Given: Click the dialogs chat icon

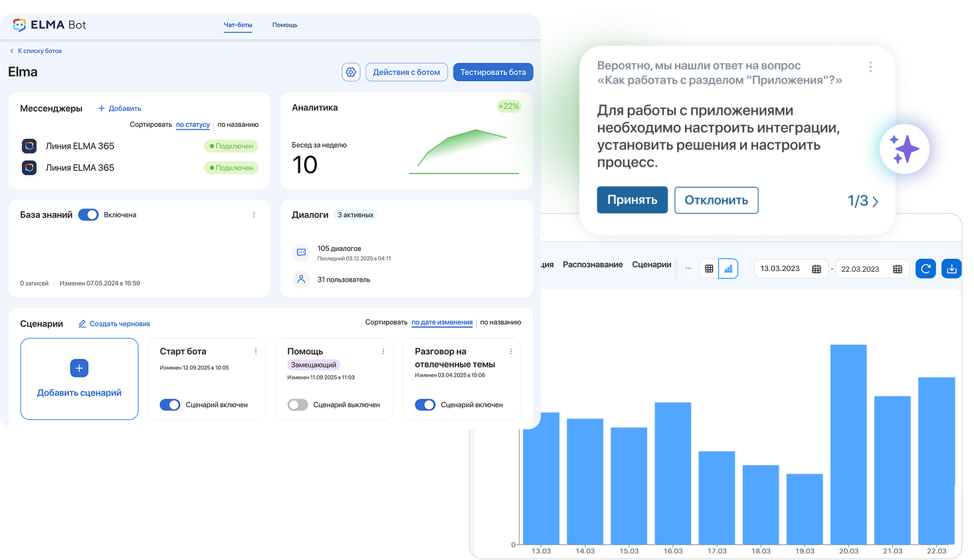Looking at the screenshot, I should [301, 252].
